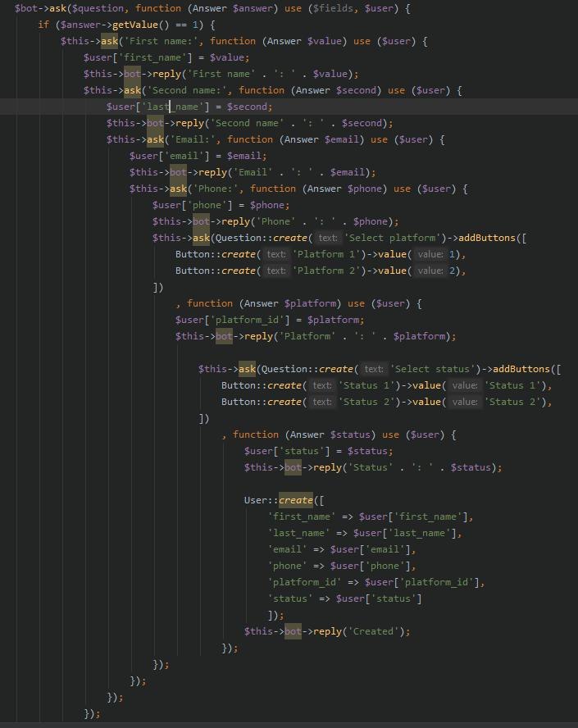Click addButtons on the Select status line
Viewport: 578px width, 728px height.
pos(521,369)
